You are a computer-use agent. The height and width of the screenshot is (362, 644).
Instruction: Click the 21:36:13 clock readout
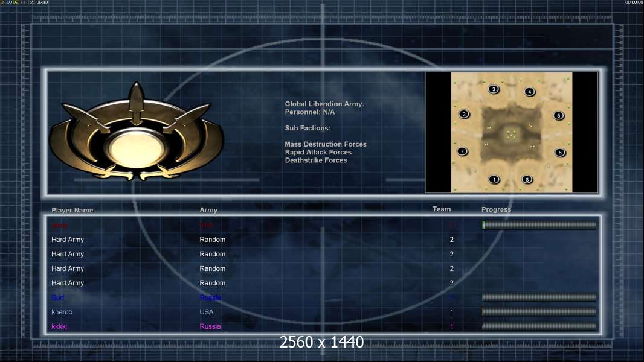coord(39,2)
